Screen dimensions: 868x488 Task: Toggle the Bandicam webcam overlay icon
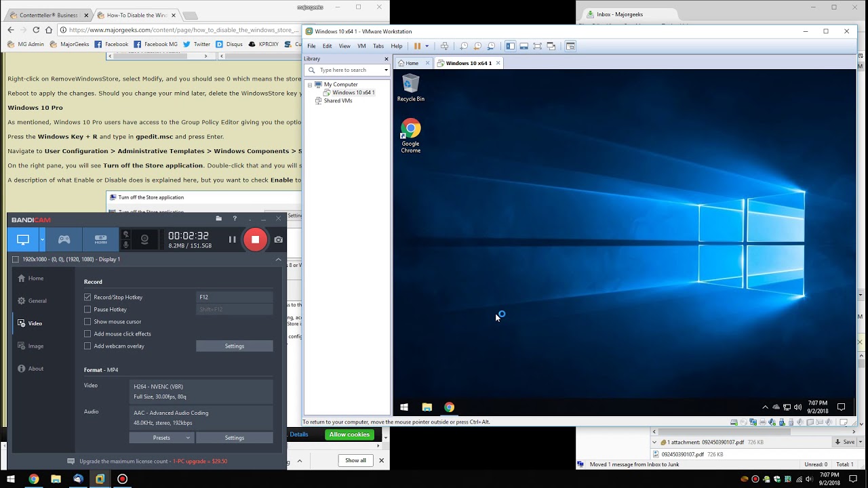point(144,239)
